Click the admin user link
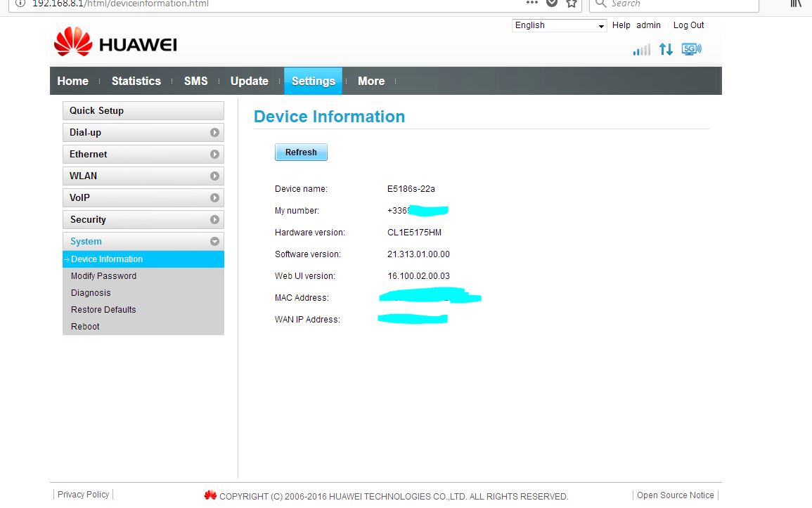This screenshot has height=508, width=812. pyautogui.click(x=648, y=25)
